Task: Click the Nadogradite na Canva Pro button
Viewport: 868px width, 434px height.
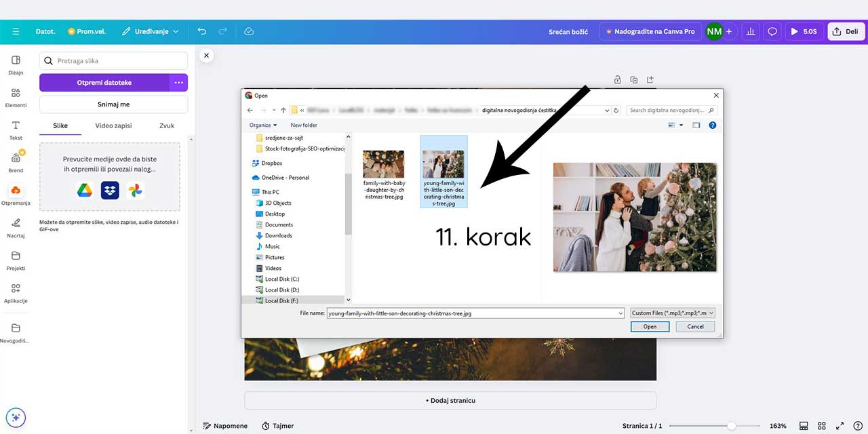Action: (650, 31)
